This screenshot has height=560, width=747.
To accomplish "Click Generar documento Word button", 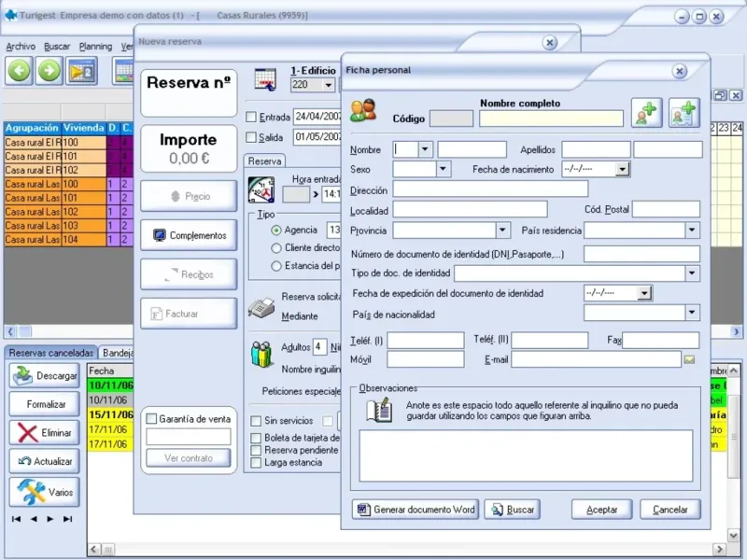I will 416,510.
